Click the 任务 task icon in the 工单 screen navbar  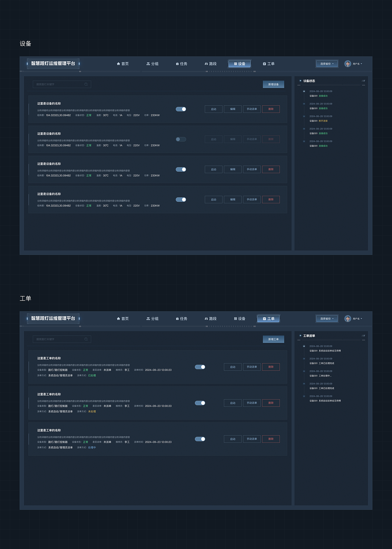click(177, 319)
